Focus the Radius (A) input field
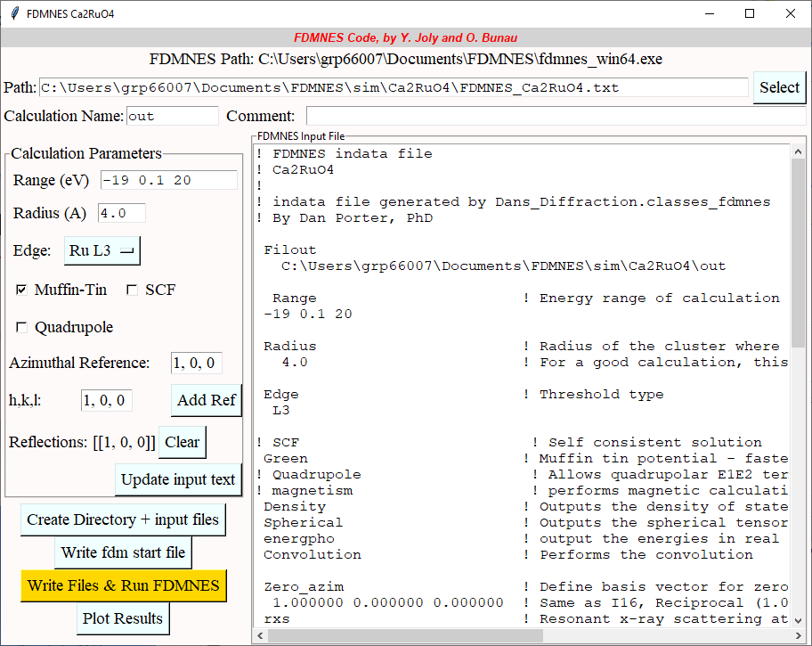 pyautogui.click(x=122, y=213)
